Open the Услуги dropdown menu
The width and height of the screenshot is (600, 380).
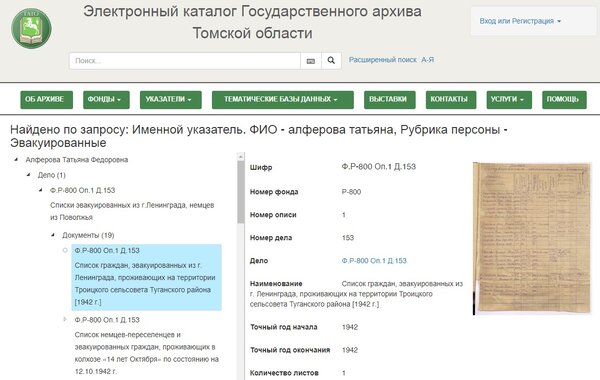[x=509, y=99]
